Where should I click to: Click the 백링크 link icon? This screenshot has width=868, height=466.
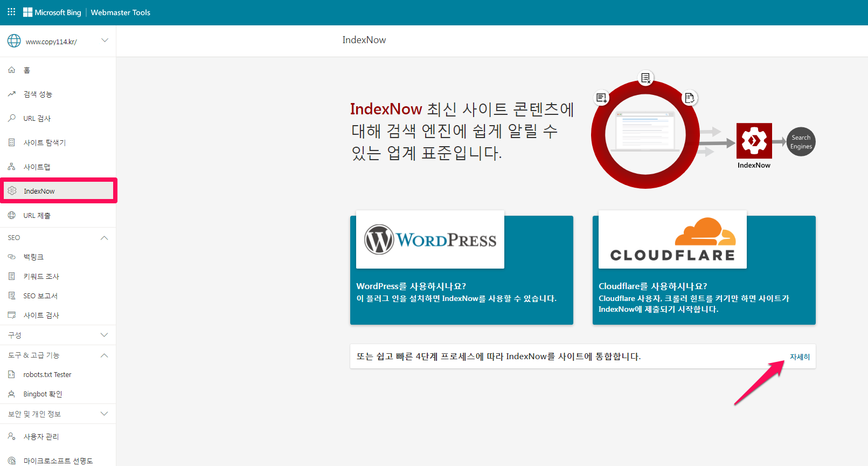[12, 257]
